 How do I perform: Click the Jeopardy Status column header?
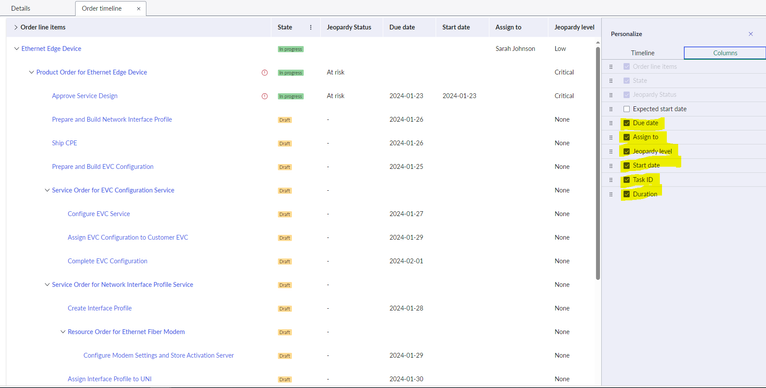point(349,27)
